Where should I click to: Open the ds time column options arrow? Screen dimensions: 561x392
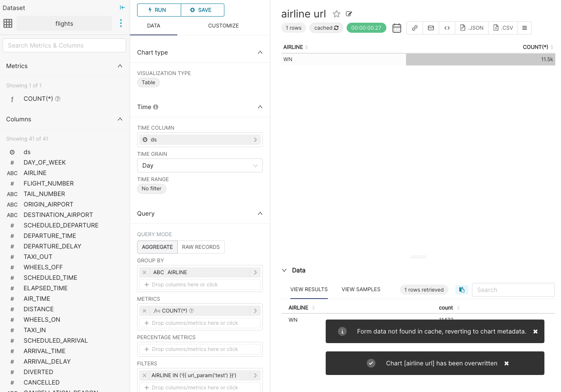pos(255,140)
